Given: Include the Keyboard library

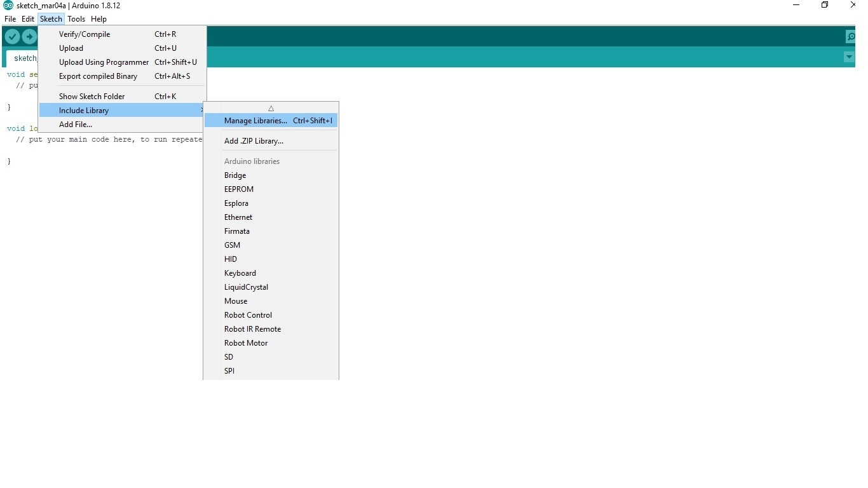Looking at the screenshot, I should 271,273.
